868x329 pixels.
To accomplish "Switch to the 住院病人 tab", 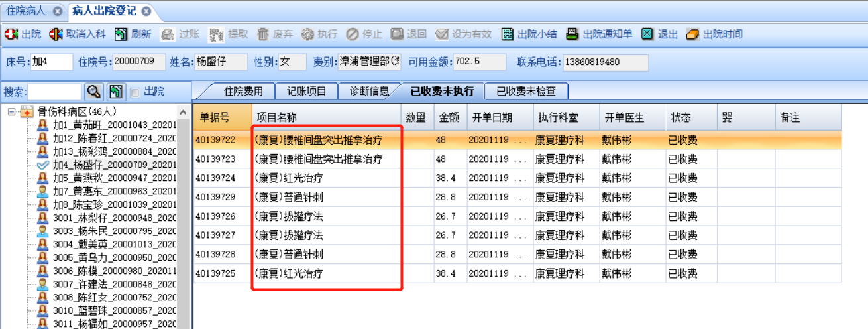I will pos(32,11).
